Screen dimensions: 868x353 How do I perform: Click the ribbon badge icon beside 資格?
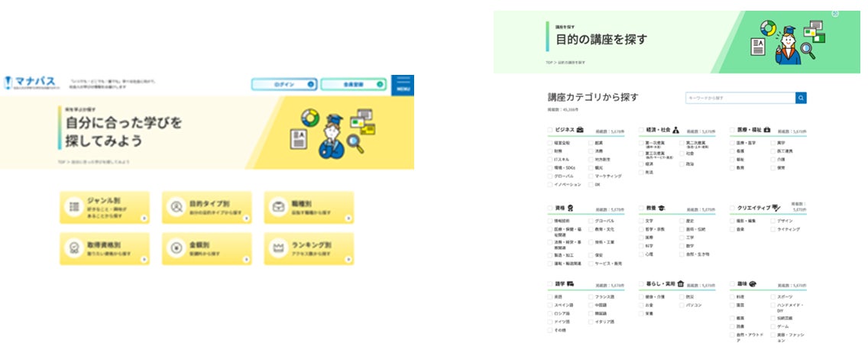click(x=570, y=208)
